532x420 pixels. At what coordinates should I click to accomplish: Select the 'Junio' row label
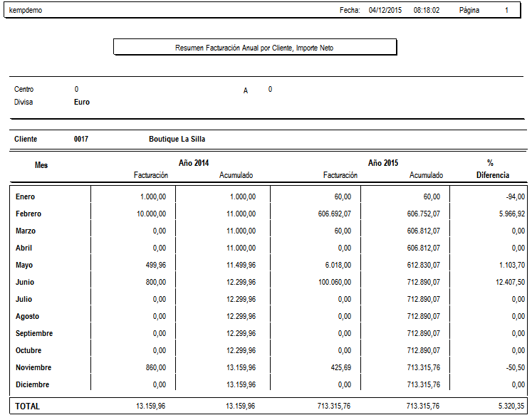(25, 283)
